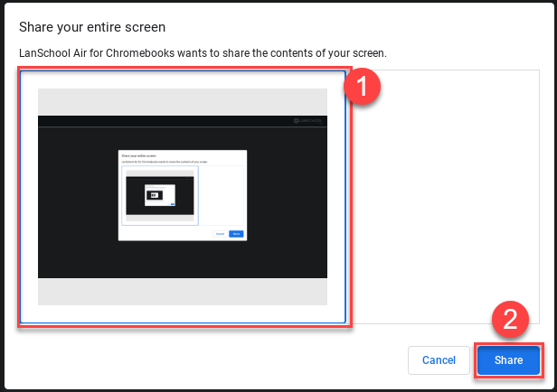The width and height of the screenshot is (557, 392).
Task: Click the 'LanSchool Air for Chromebooks wants to share' message
Action: [x=203, y=53]
